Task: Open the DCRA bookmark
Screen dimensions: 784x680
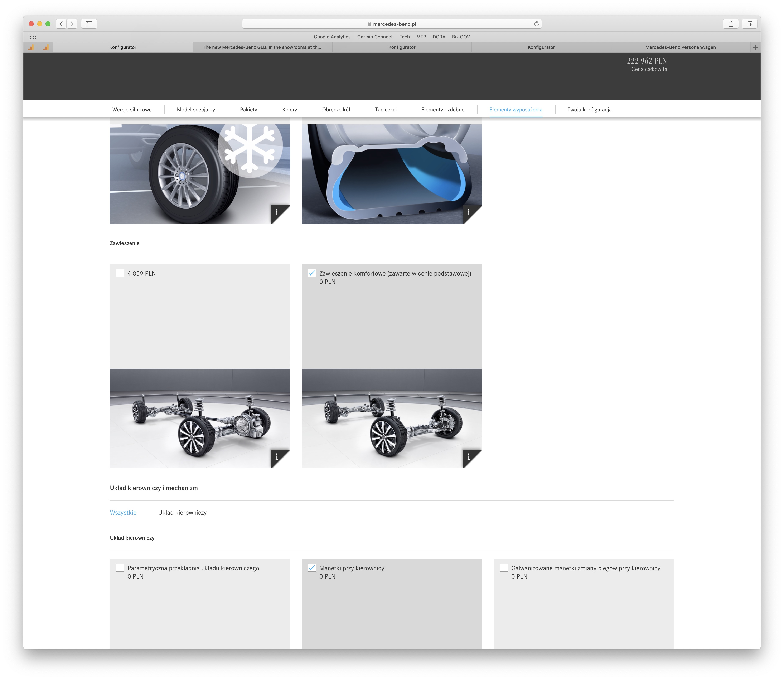Action: pos(439,37)
